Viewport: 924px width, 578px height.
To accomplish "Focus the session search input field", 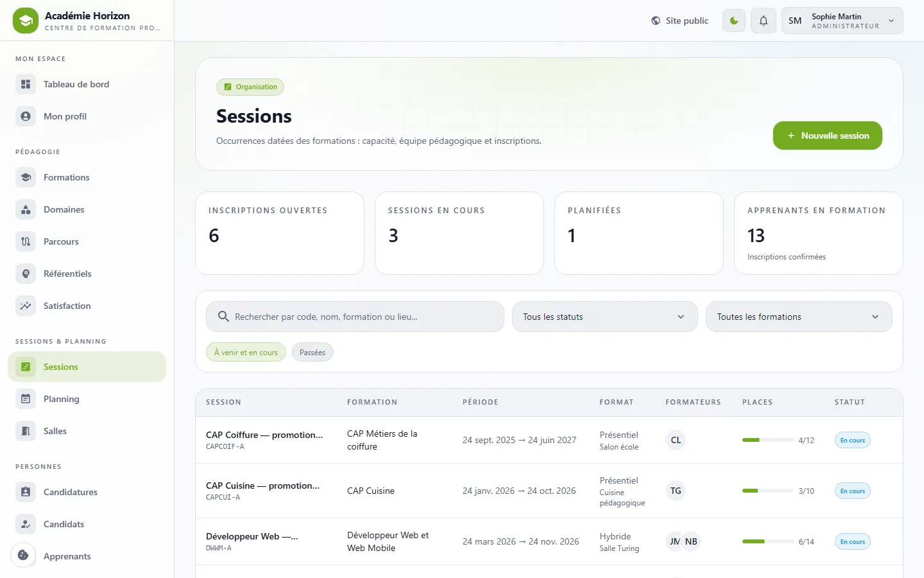I will tap(355, 317).
